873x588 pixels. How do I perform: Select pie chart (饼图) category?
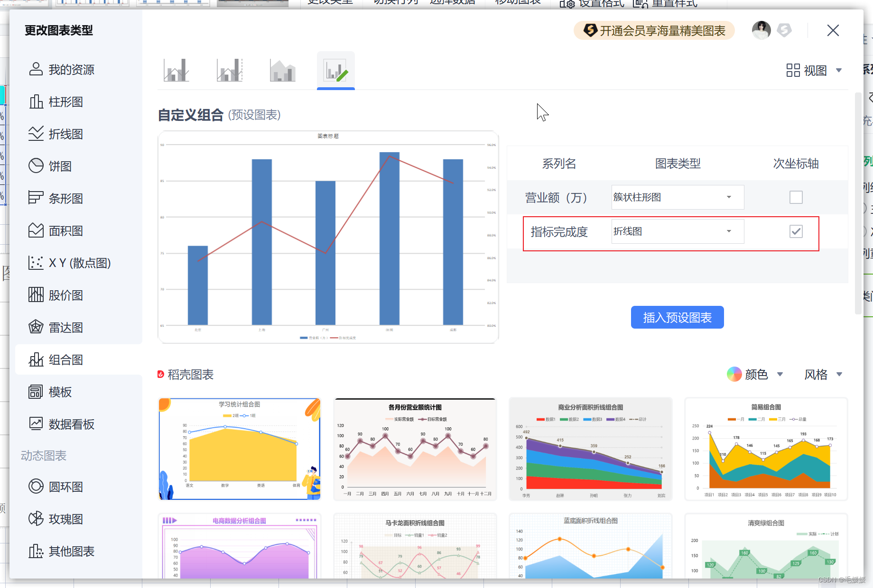(x=50, y=166)
